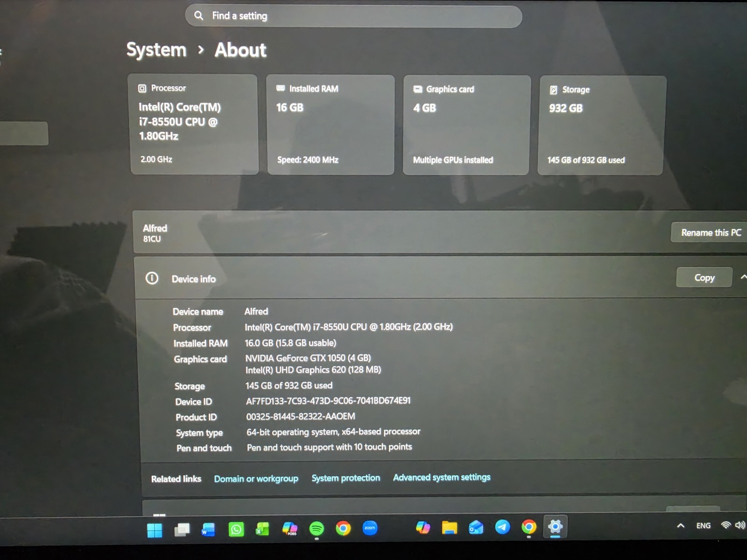Open the Chrome icon beside the Settings gear
The width and height of the screenshot is (747, 560).
(529, 527)
